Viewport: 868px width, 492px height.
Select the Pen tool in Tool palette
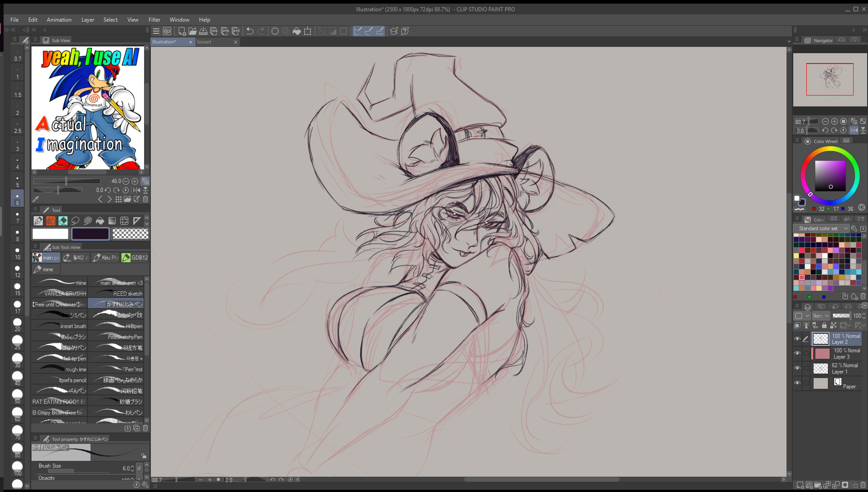point(38,221)
